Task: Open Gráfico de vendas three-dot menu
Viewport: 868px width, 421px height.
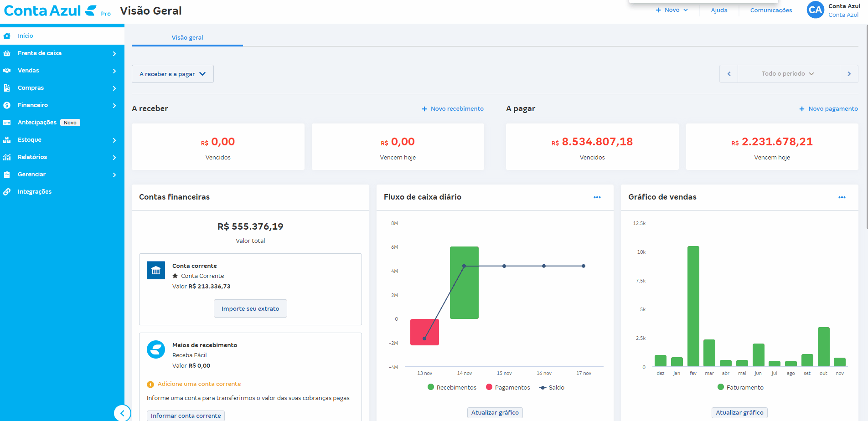Action: point(842,197)
